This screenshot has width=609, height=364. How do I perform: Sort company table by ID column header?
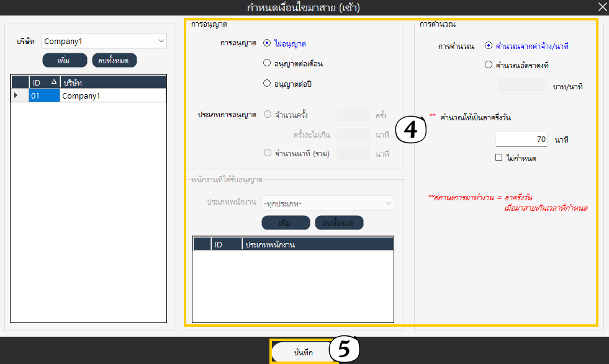pos(43,82)
